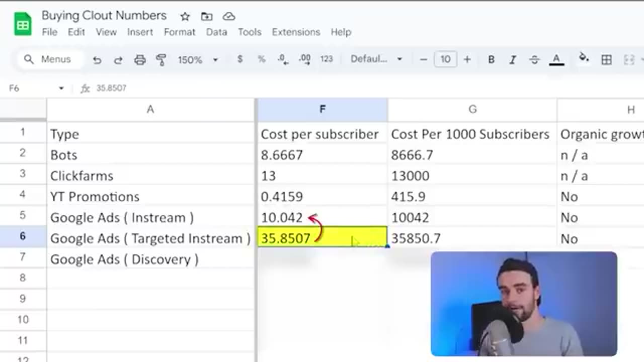Viewport: 644px width, 362px height.
Task: Click the cell with value 8.6667
Action: click(323, 155)
